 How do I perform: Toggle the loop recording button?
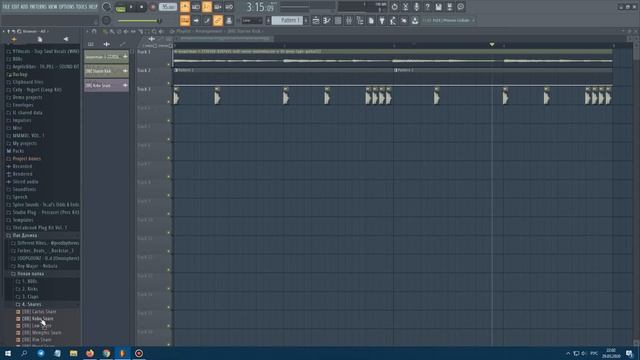point(229,7)
